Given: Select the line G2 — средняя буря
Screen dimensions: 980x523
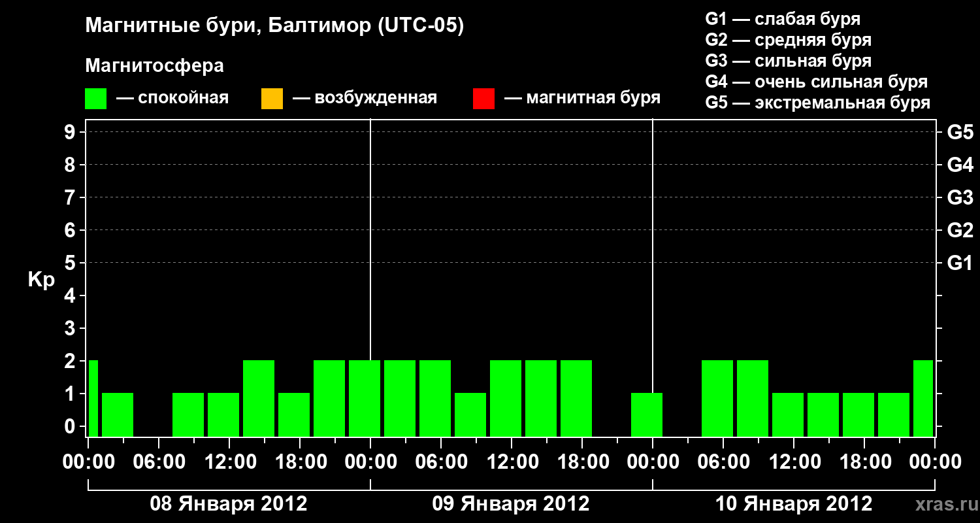Looking at the screenshot, I should tap(789, 39).
